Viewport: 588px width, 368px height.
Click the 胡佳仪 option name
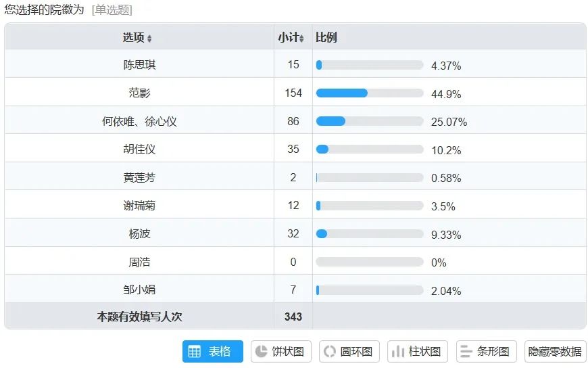pyautogui.click(x=139, y=149)
